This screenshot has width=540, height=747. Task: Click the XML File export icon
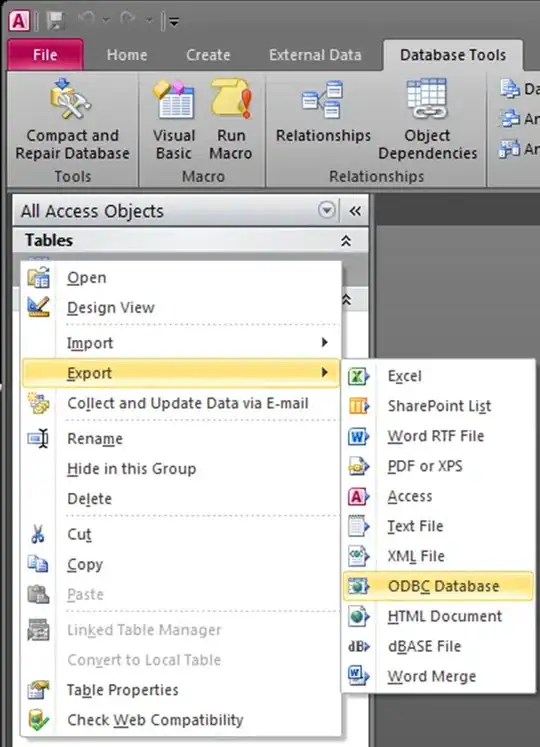pos(358,556)
